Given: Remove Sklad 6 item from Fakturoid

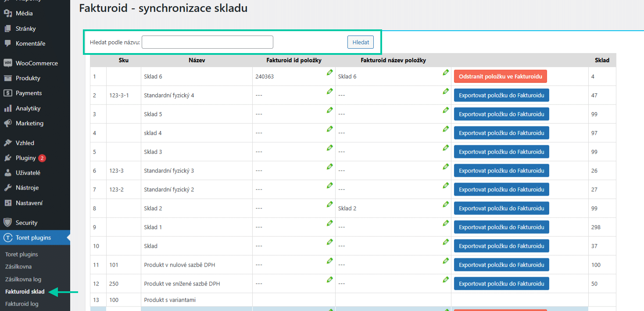Looking at the screenshot, I should pyautogui.click(x=501, y=76).
